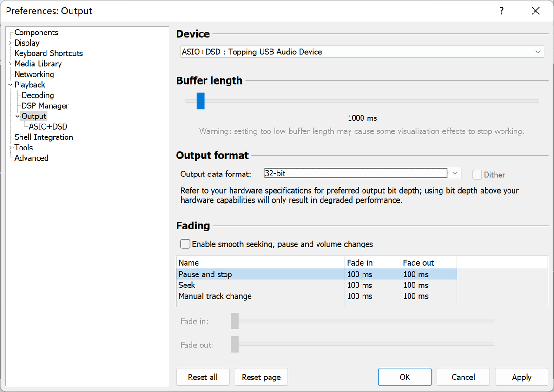Select the Decoding preferences page
Screen dimensions: 554x392
point(38,95)
